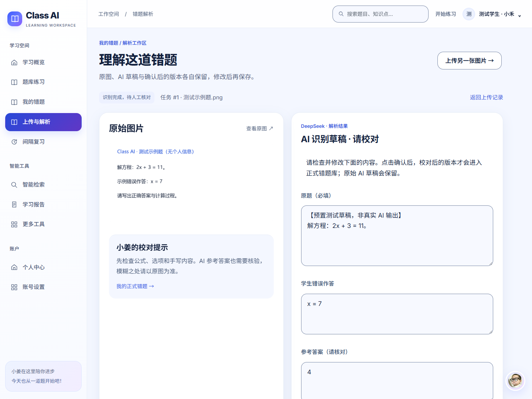The width and height of the screenshot is (532, 399).
Task: Click the 我的正式错题 link
Action: pyautogui.click(x=135, y=286)
